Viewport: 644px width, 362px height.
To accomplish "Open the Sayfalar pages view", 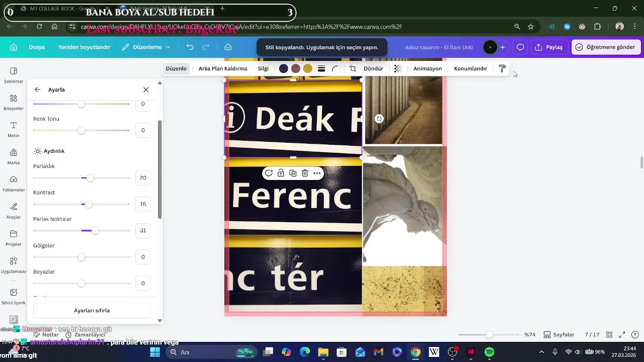I will (x=559, y=335).
